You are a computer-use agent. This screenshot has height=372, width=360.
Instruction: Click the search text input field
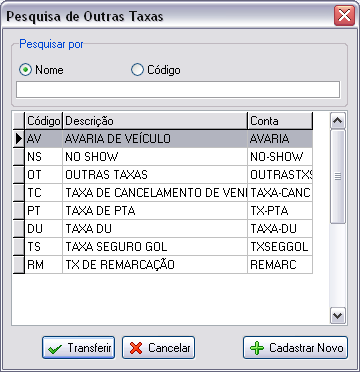(x=178, y=90)
